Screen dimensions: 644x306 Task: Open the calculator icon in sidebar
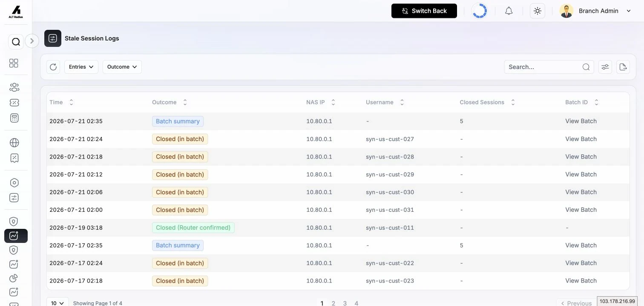pos(14,118)
